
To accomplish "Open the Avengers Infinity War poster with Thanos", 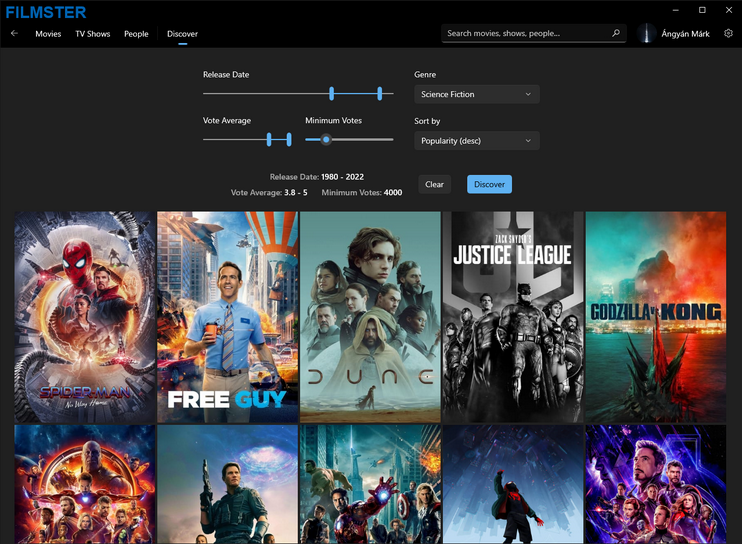I will [85, 484].
